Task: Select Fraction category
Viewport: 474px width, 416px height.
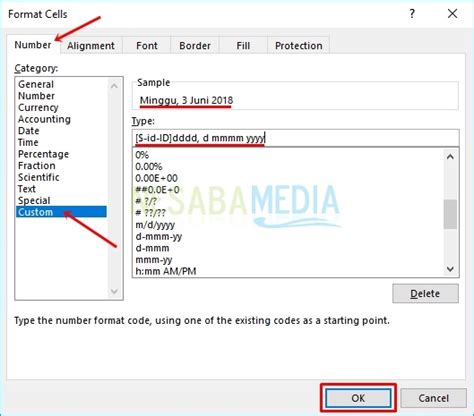Action: pos(61,166)
